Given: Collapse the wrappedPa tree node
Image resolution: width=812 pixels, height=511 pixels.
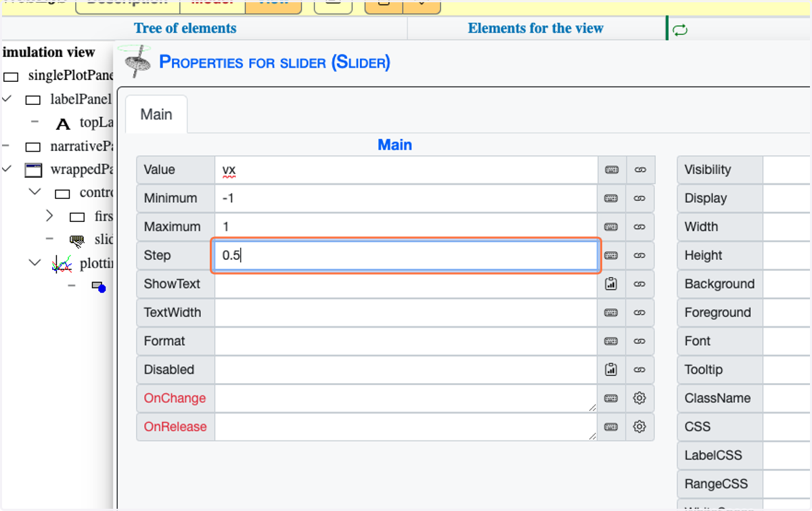Looking at the screenshot, I should click(x=7, y=169).
